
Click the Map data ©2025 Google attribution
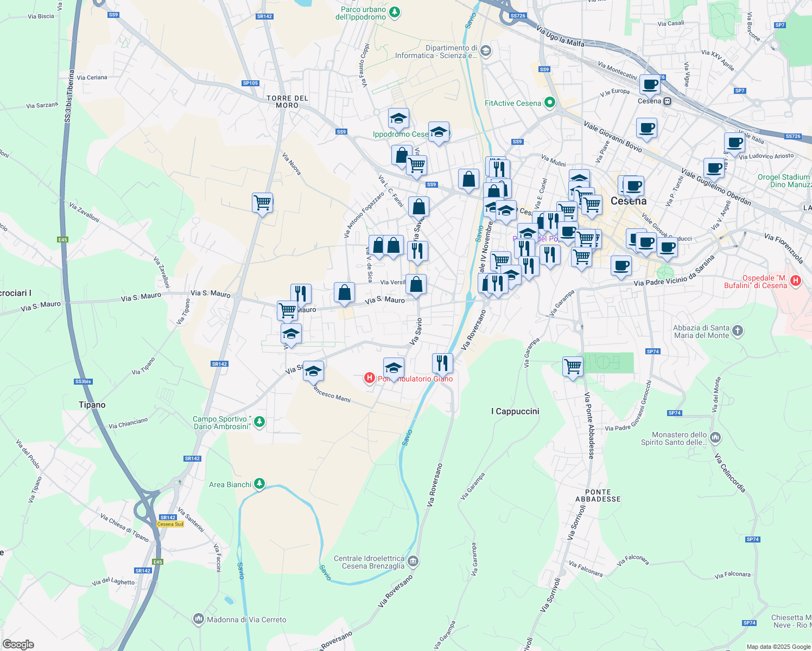(x=778, y=647)
